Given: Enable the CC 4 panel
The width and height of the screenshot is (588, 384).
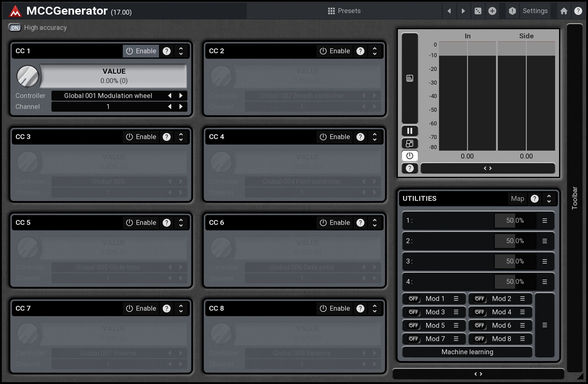Looking at the screenshot, I should coord(335,137).
